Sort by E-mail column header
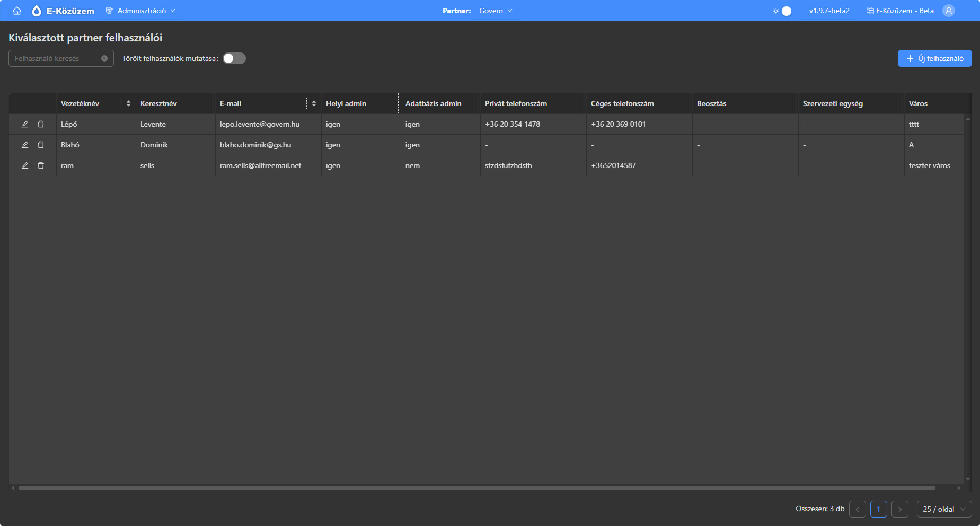980x526 pixels. [314, 103]
